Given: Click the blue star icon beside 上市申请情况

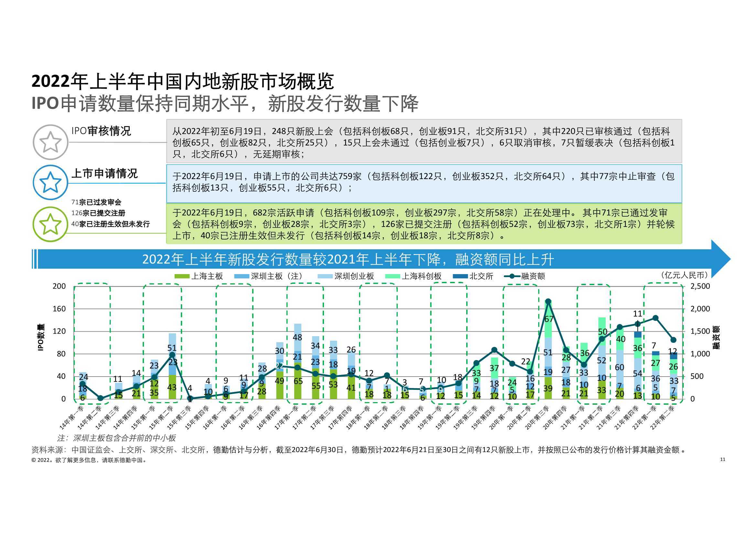Looking at the screenshot, I should point(50,182).
